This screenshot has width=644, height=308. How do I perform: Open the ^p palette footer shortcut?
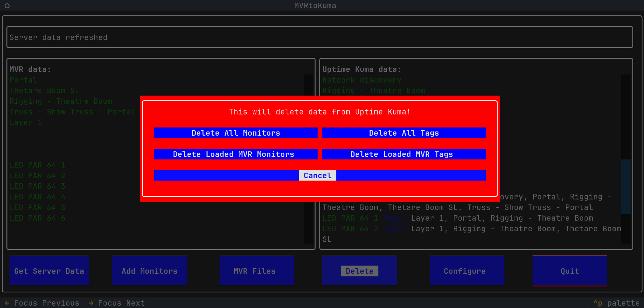pos(616,303)
